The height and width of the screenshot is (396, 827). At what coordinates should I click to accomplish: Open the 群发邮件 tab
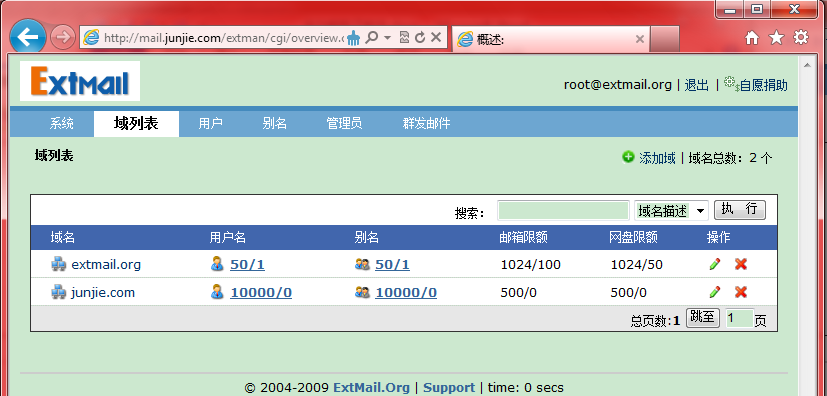click(427, 124)
